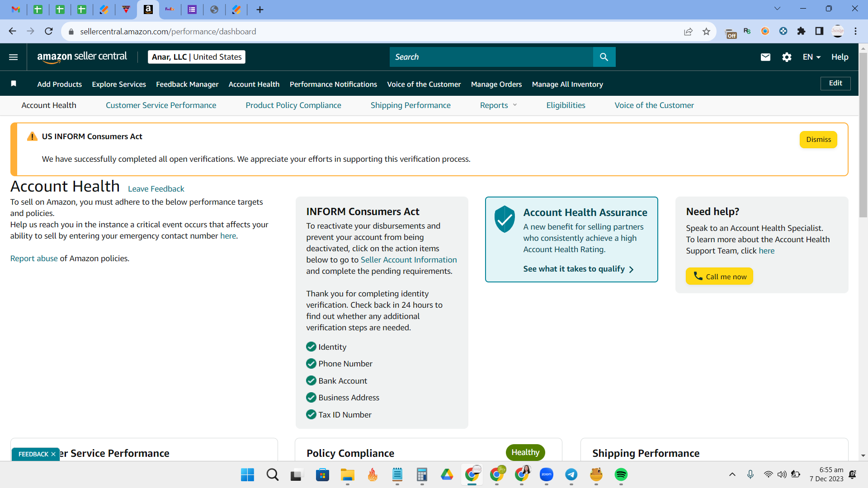Open Zoom from the taskbar
This screenshot has width=868, height=488.
[x=546, y=474]
